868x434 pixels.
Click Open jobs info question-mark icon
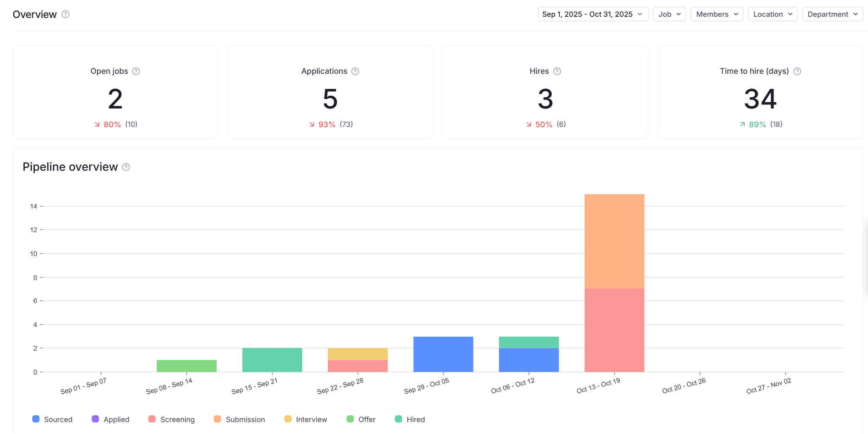136,71
